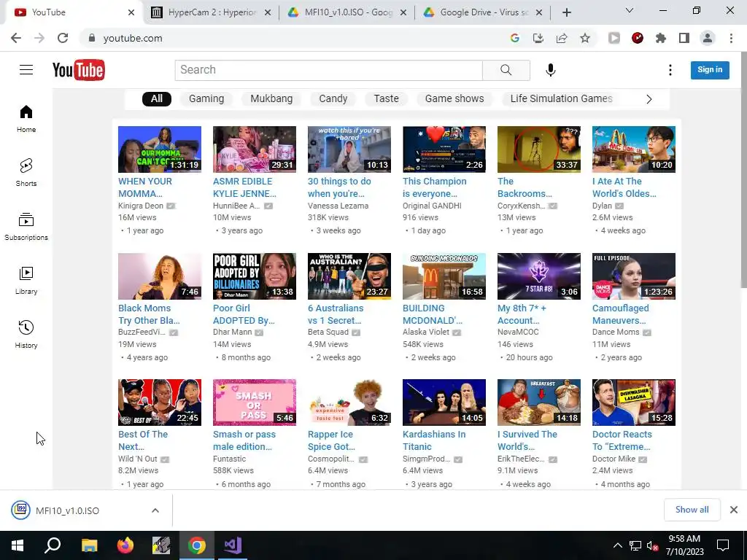
Task: Click the search magnifier button
Action: 506,70
